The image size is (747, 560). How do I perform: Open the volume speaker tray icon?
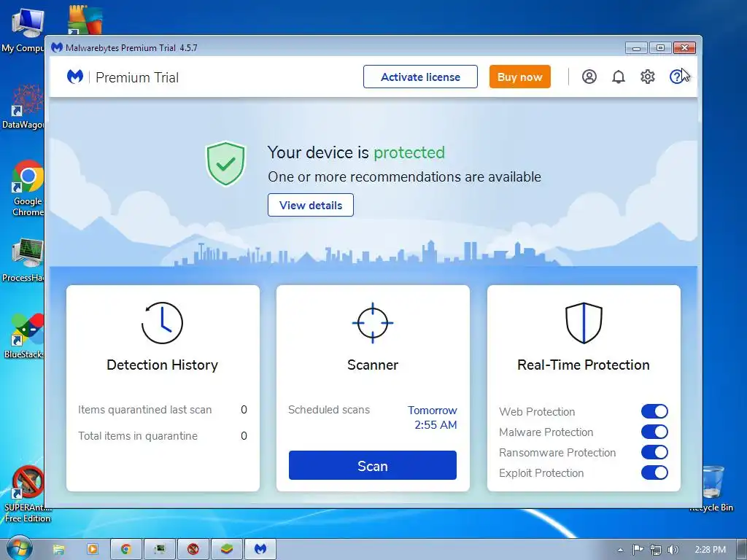673,550
